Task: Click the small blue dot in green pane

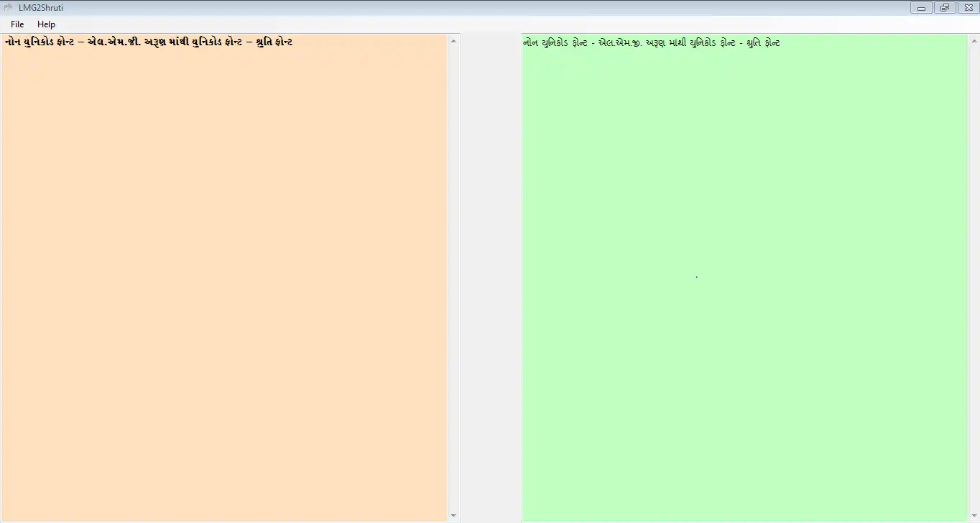Action: click(x=696, y=277)
